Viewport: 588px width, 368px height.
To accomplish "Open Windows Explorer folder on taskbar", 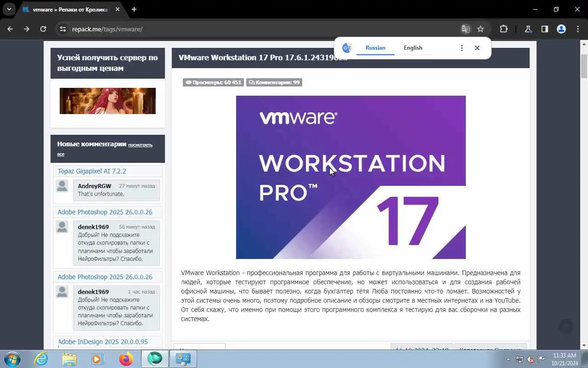I will 69,359.
